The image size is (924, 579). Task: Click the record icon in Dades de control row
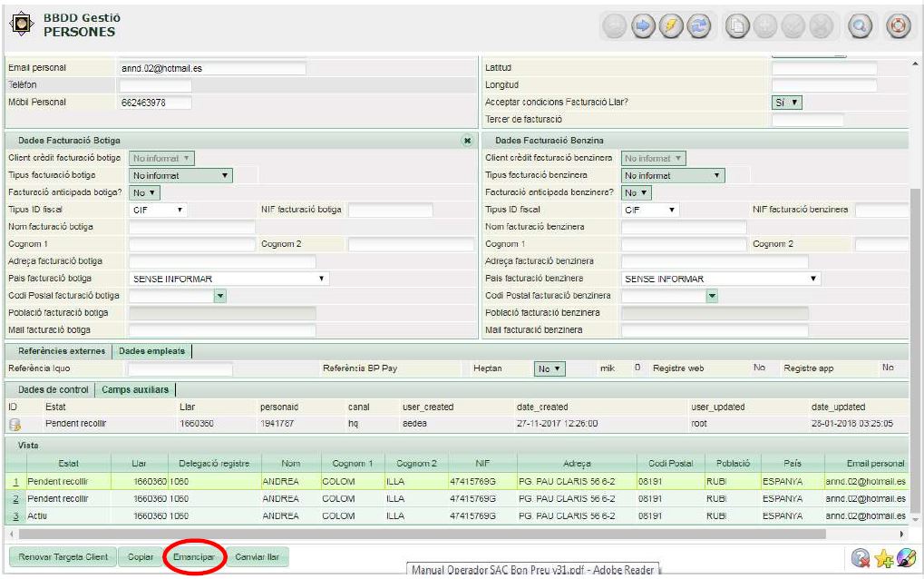[15, 422]
